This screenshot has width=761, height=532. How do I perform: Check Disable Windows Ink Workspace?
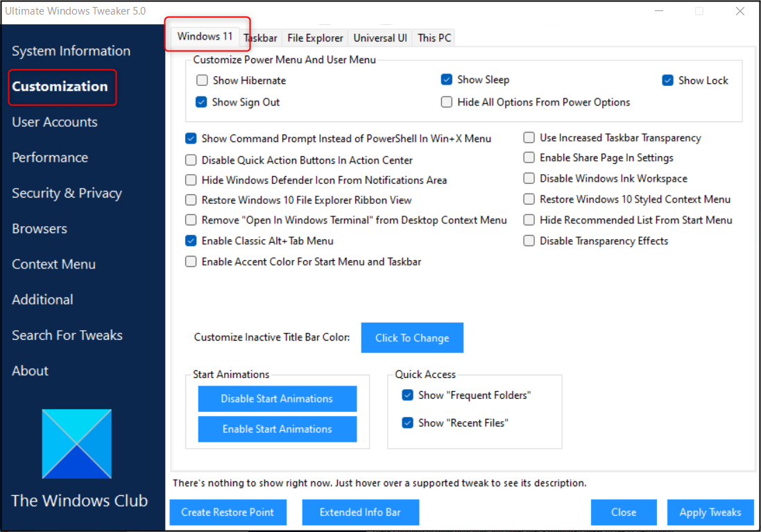pos(529,178)
